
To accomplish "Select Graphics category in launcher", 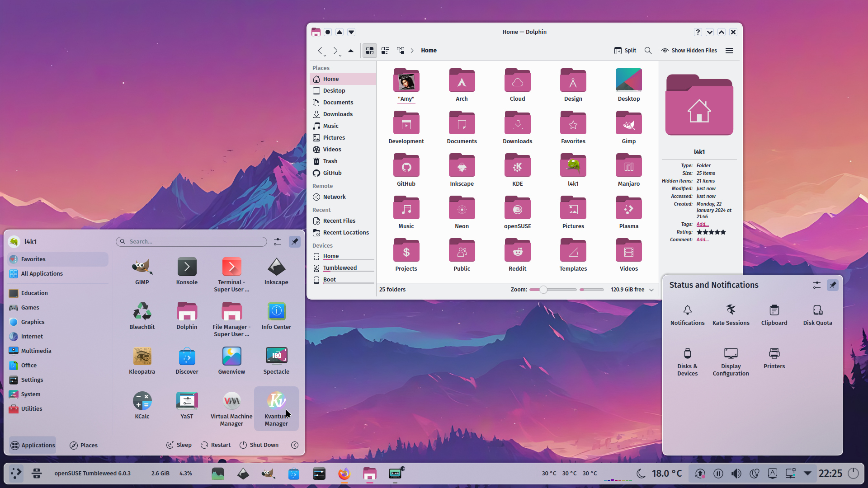I will (x=58, y=322).
